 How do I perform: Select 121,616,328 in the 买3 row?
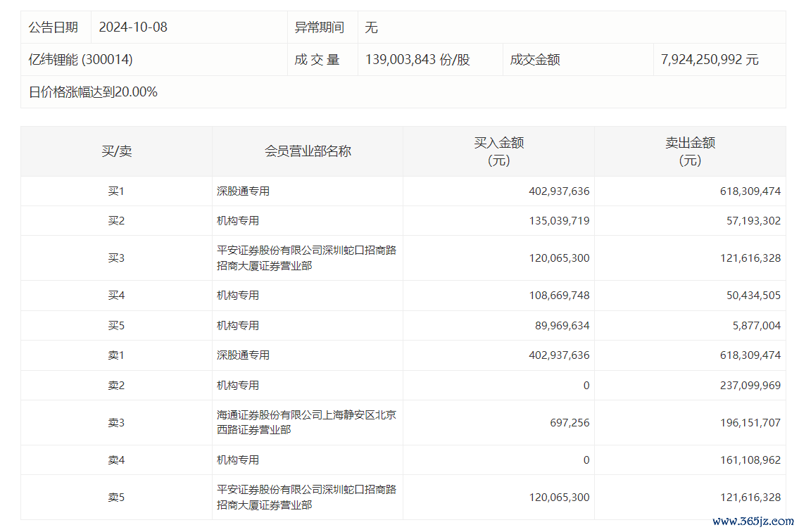[750, 258]
